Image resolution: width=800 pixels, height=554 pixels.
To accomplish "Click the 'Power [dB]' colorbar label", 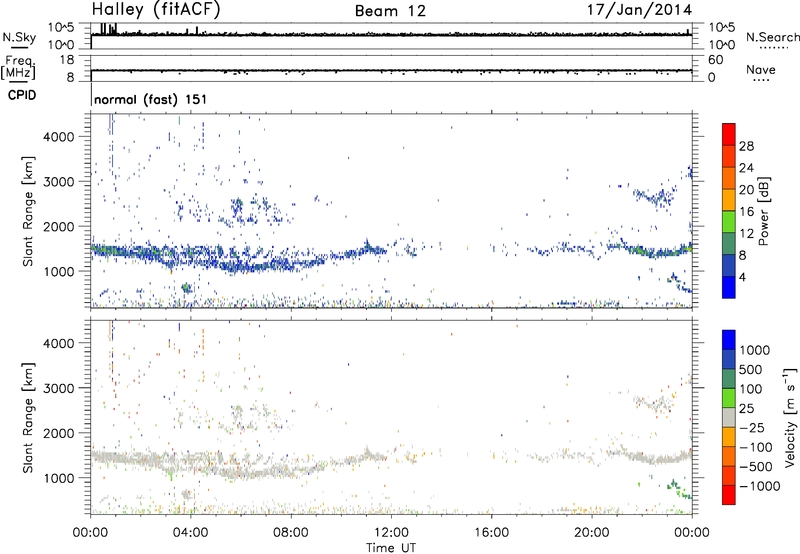I will pyautogui.click(x=764, y=211).
